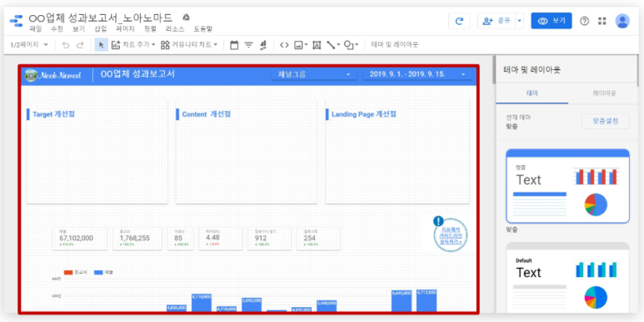Click the redo arrow icon
The image size is (644, 322).
coord(80,45)
